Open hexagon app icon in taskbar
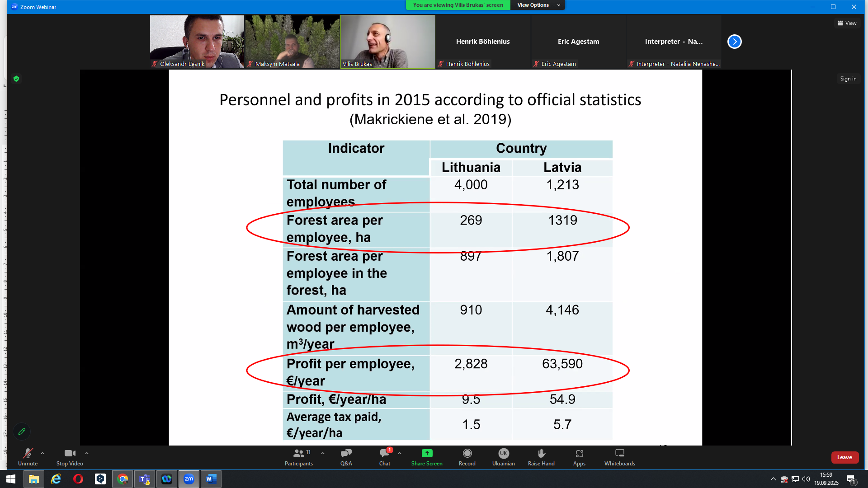 tap(100, 479)
